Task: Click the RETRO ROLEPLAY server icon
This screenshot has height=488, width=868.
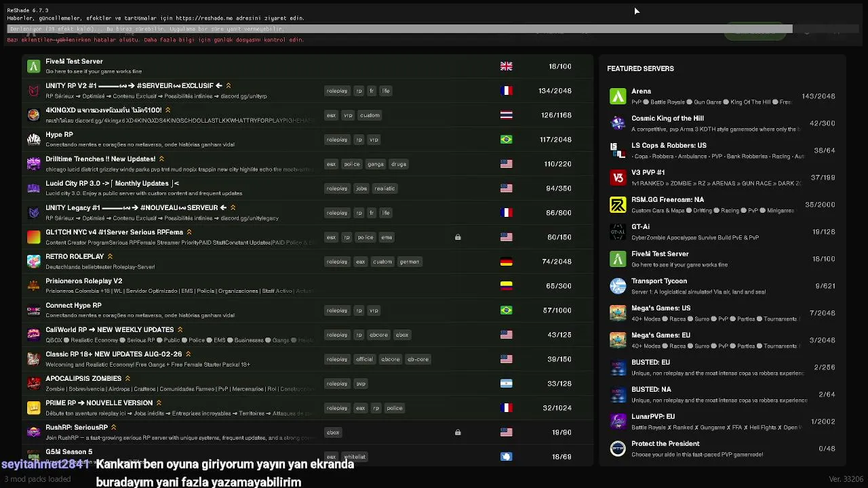Action: click(33, 262)
